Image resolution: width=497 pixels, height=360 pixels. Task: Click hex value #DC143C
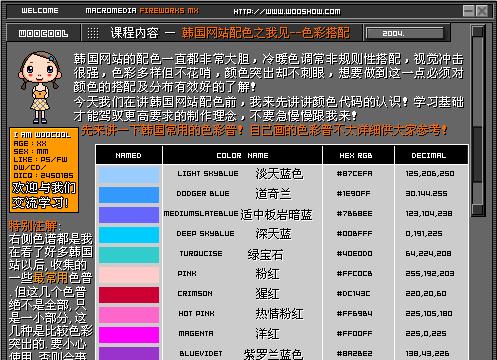[x=354, y=293]
